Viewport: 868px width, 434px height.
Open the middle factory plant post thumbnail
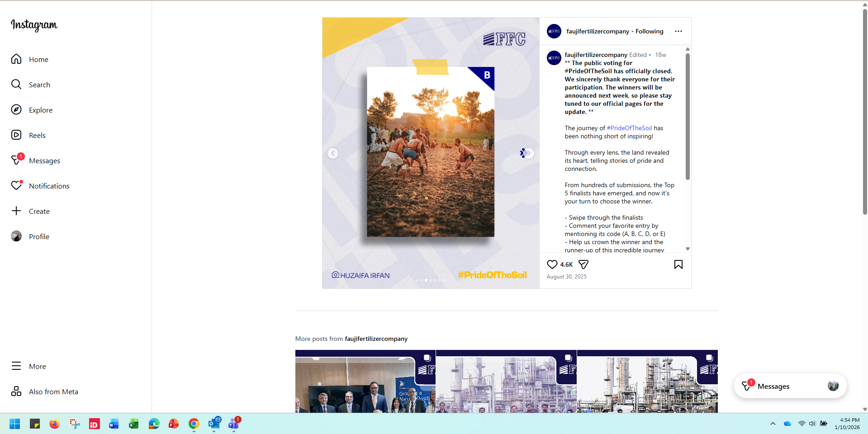506,381
